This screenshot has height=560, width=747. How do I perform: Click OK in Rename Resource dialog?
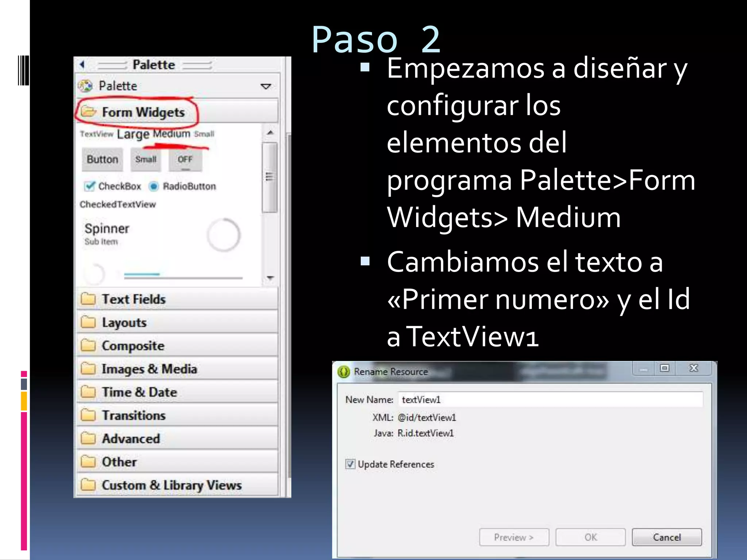click(x=591, y=537)
